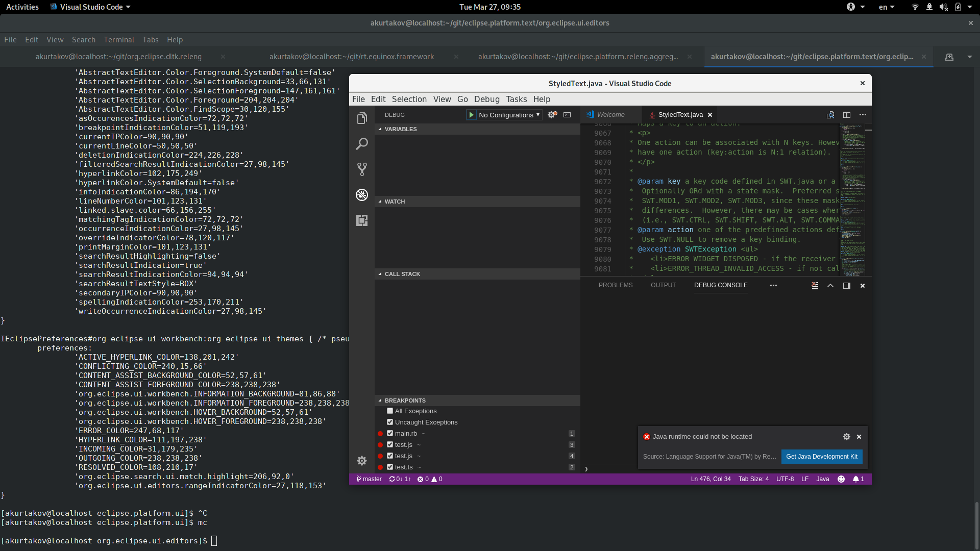980x551 pixels.
Task: Close the bottom panel
Action: coord(863,286)
